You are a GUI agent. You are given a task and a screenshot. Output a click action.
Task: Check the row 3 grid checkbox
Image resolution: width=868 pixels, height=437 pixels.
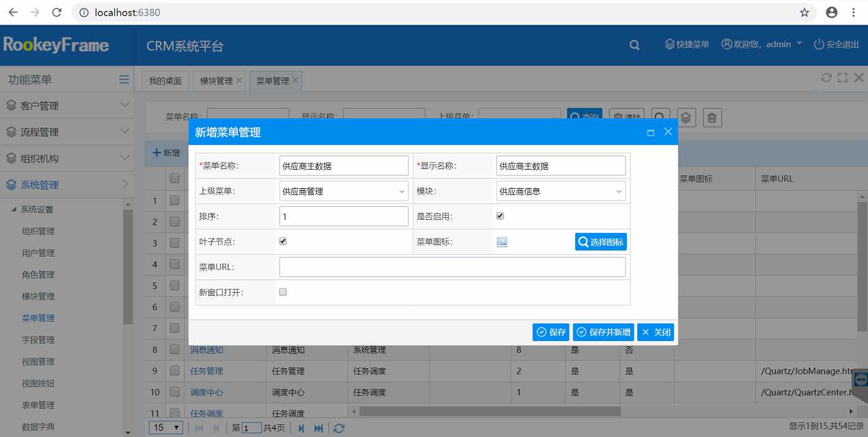[x=175, y=243]
